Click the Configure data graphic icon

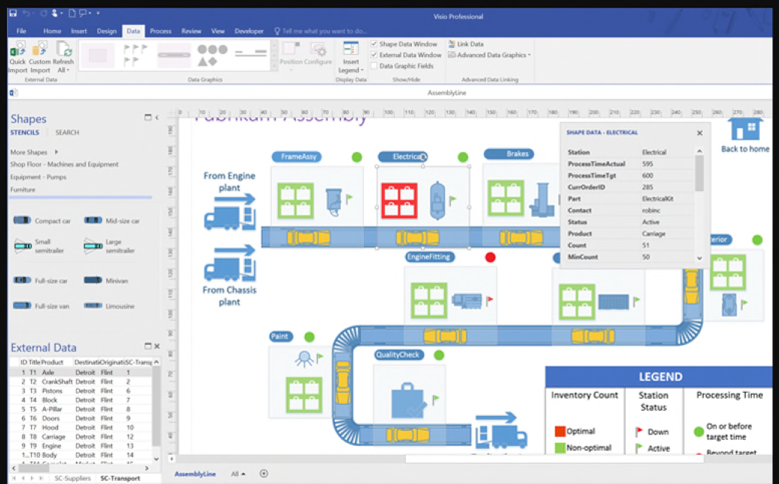(x=318, y=49)
